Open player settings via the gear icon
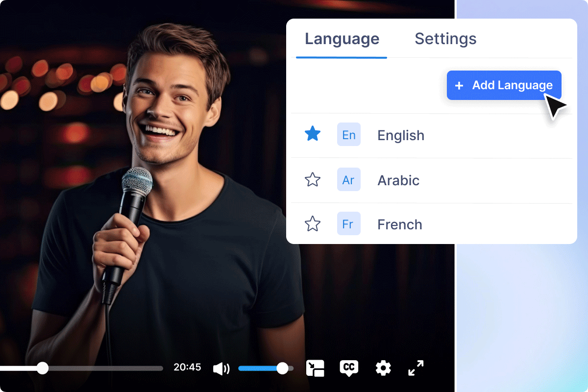This screenshot has height=392, width=588. pyautogui.click(x=383, y=368)
